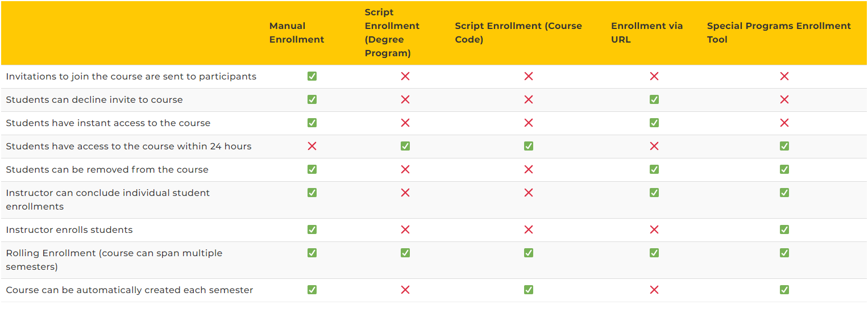Click red X for 24-hour access under Manual Enrollment
The width and height of the screenshot is (868, 309).
[x=312, y=146]
